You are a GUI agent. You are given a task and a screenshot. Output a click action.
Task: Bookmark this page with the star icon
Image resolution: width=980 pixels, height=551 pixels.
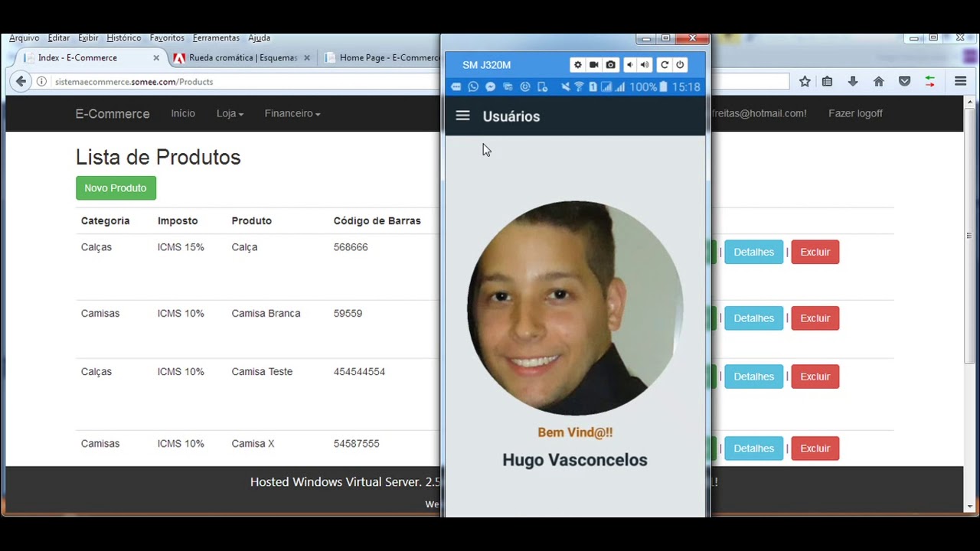click(x=805, y=81)
